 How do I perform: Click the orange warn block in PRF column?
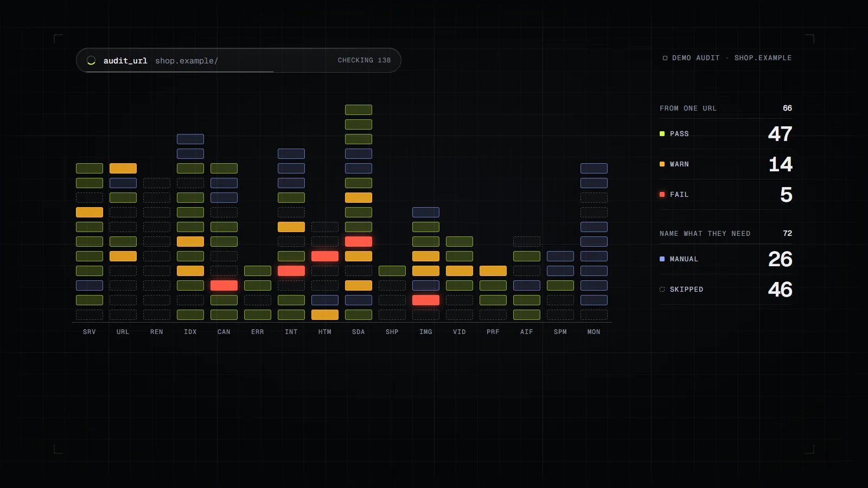tap(493, 271)
